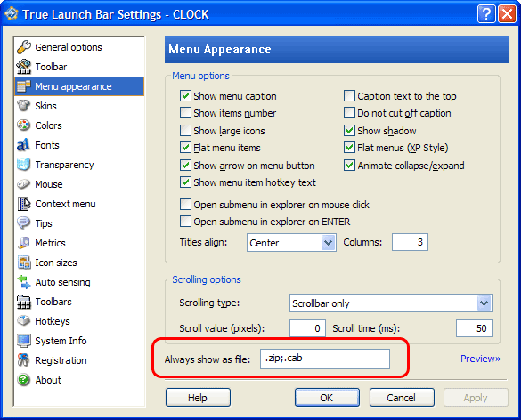The image size is (521, 420).
Task: Enable Open submenu in explorer on mouse click
Action: (185, 205)
